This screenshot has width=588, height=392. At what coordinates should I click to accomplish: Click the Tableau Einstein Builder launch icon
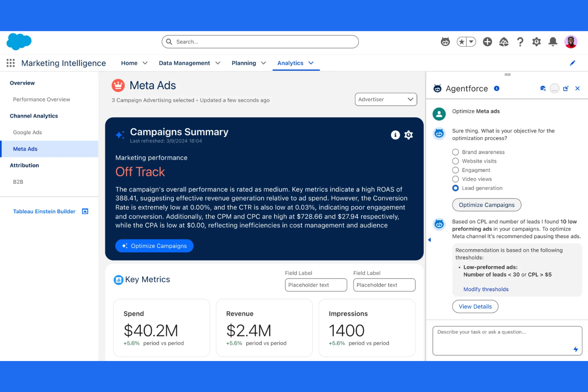click(85, 211)
